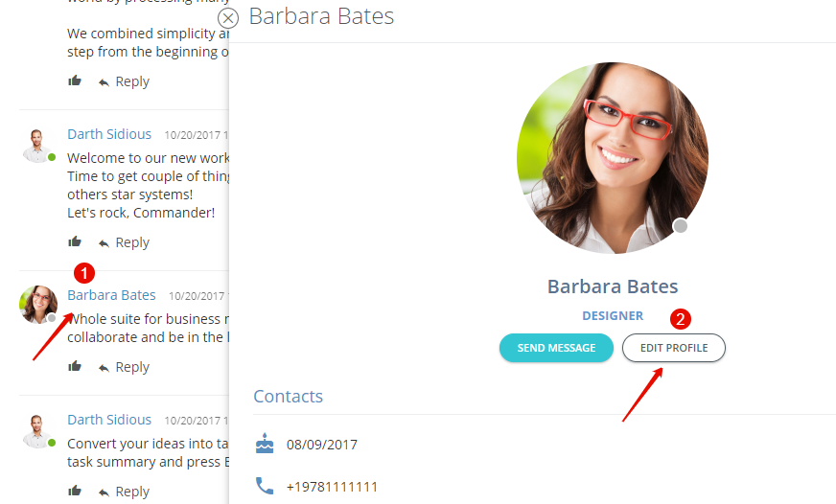Click the birthday cake icon in Contacts

[x=265, y=444]
